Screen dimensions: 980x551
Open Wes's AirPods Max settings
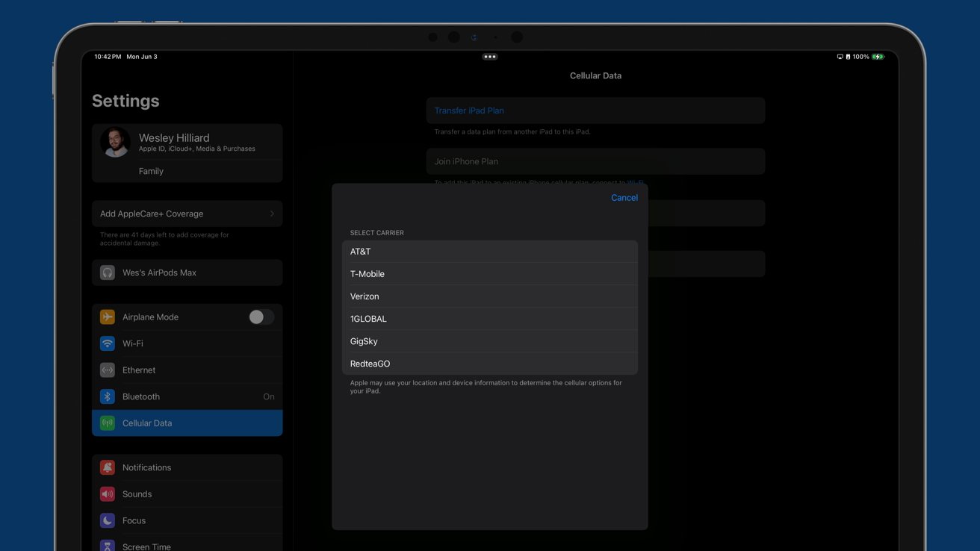click(x=187, y=273)
